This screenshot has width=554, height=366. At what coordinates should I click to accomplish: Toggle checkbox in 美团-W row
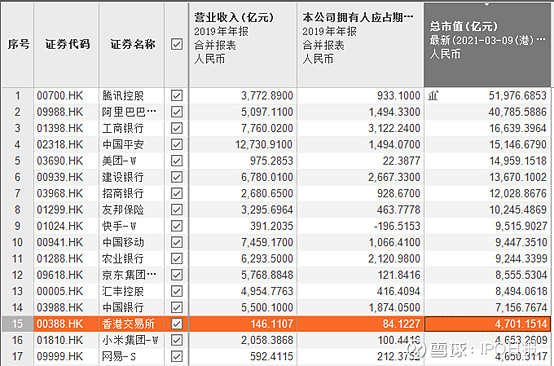[177, 161]
